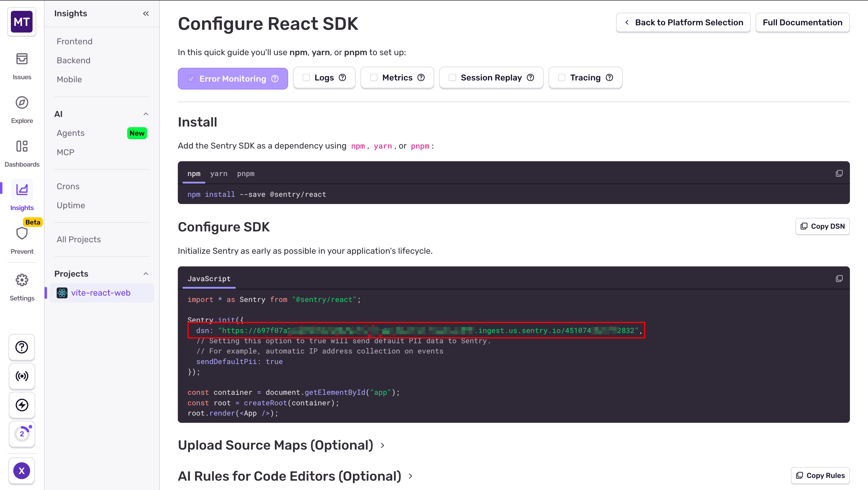Select the npm install tab
The height and width of the screenshot is (490, 868).
194,174
